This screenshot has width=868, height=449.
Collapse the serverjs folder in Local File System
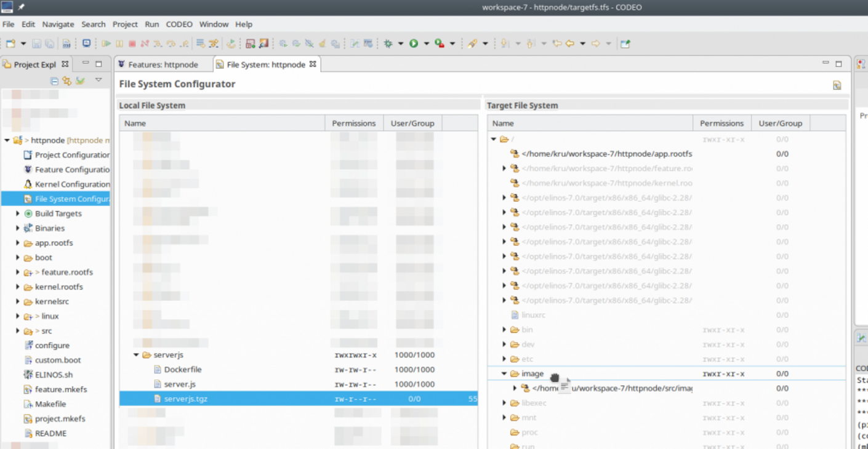[136, 355]
